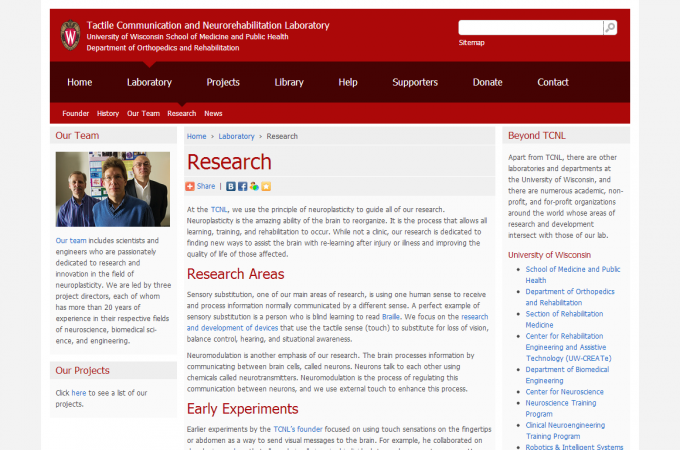This screenshot has height=450, width=680.
Task: Click the 'Research Areas' heading
Action: pyautogui.click(x=235, y=274)
